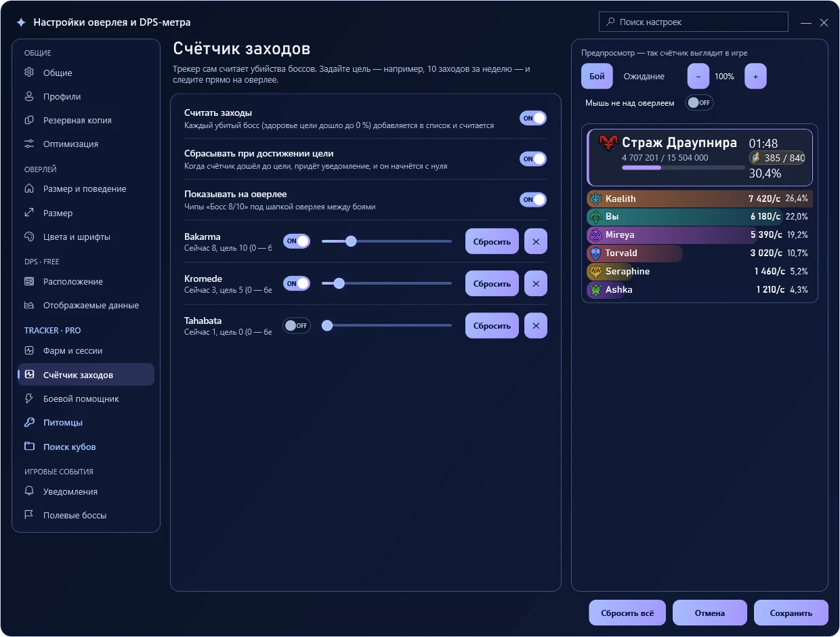Toggle the Bakarma counter switch

click(x=297, y=241)
